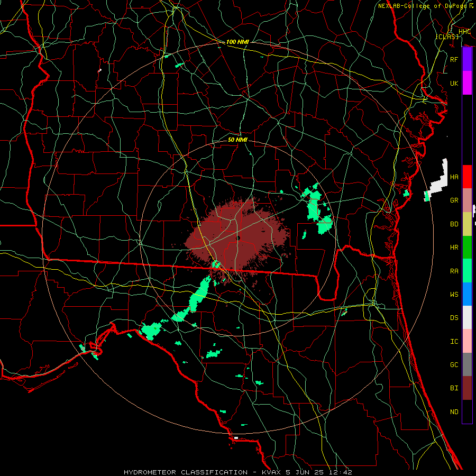The image size is (476, 476).
Task: Click the purple RF legend color swatch
Action: (x=467, y=59)
